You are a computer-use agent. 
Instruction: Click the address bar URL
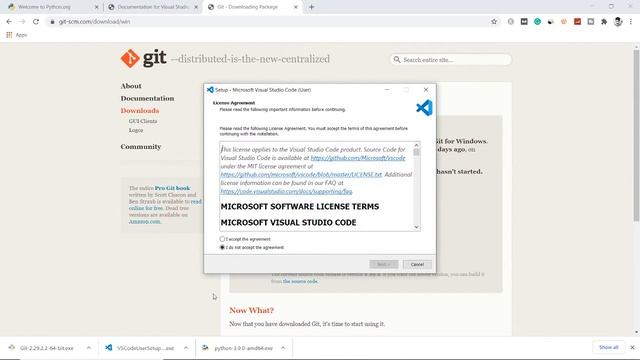pyautogui.click(x=94, y=22)
